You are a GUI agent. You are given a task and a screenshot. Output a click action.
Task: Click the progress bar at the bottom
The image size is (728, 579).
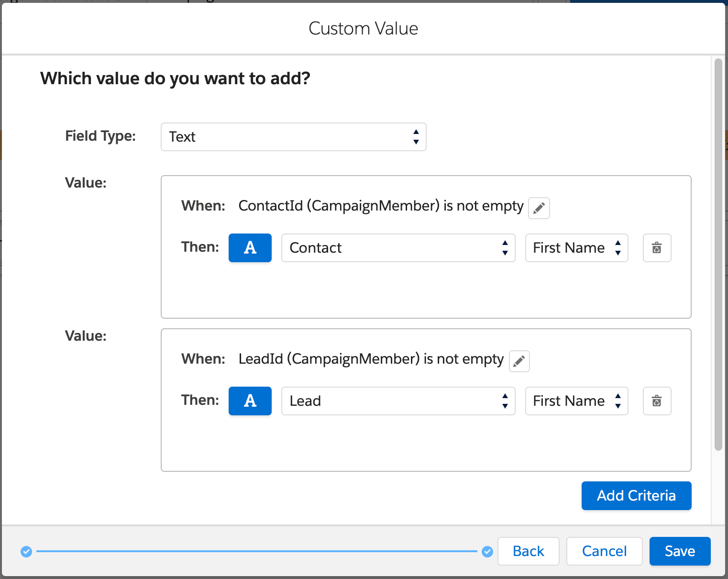[x=258, y=551]
